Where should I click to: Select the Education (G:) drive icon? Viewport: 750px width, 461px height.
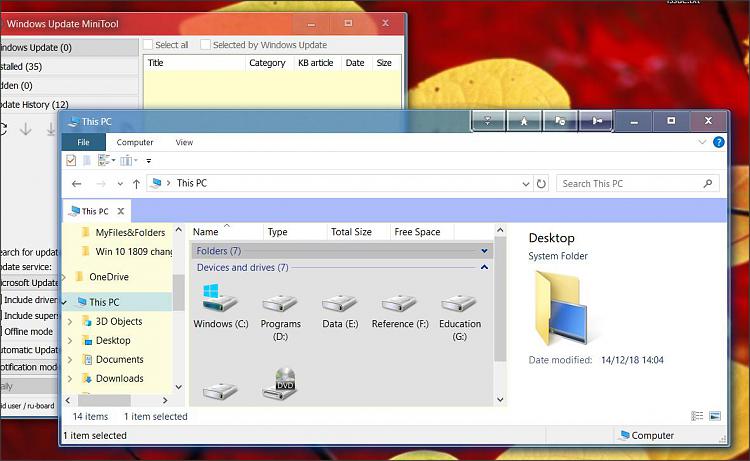click(x=459, y=302)
